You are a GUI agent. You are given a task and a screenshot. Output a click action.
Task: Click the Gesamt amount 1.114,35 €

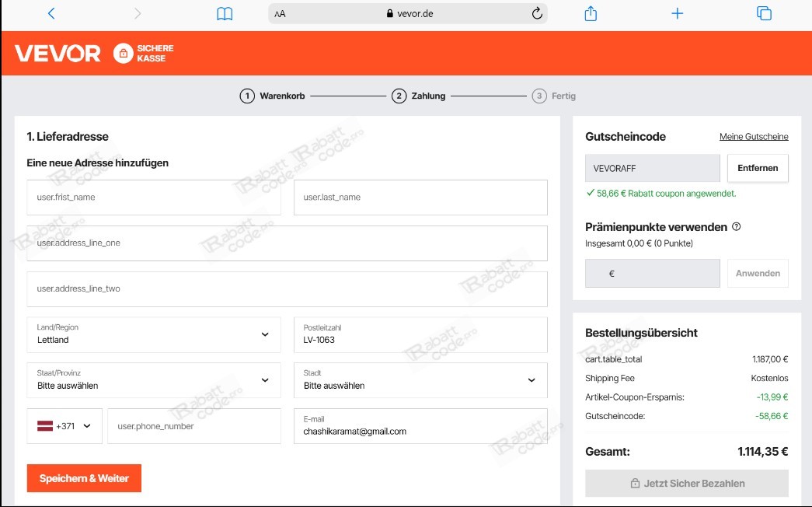point(763,452)
